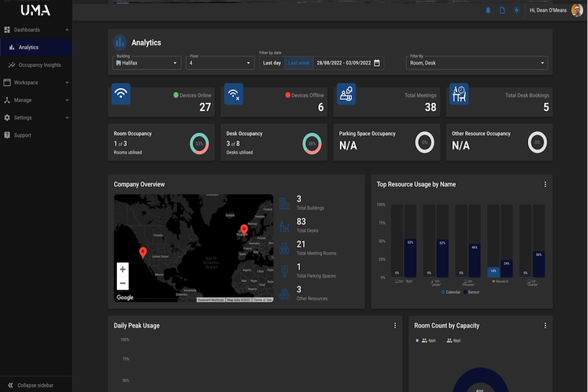Click the UMA logo

tap(36, 10)
